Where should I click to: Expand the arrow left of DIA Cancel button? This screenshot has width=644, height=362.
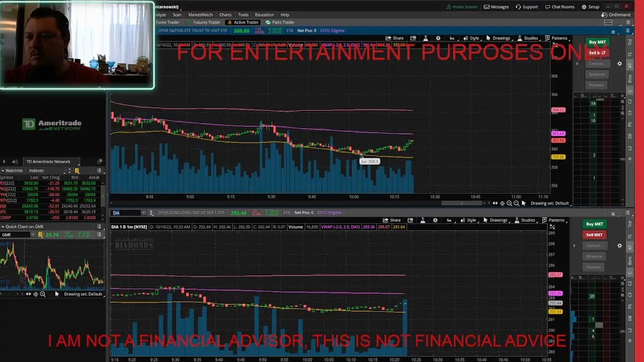coord(574,246)
